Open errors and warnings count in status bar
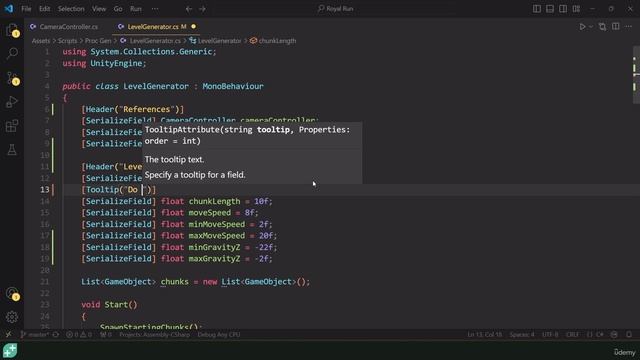640x360 pixels. (x=79, y=335)
